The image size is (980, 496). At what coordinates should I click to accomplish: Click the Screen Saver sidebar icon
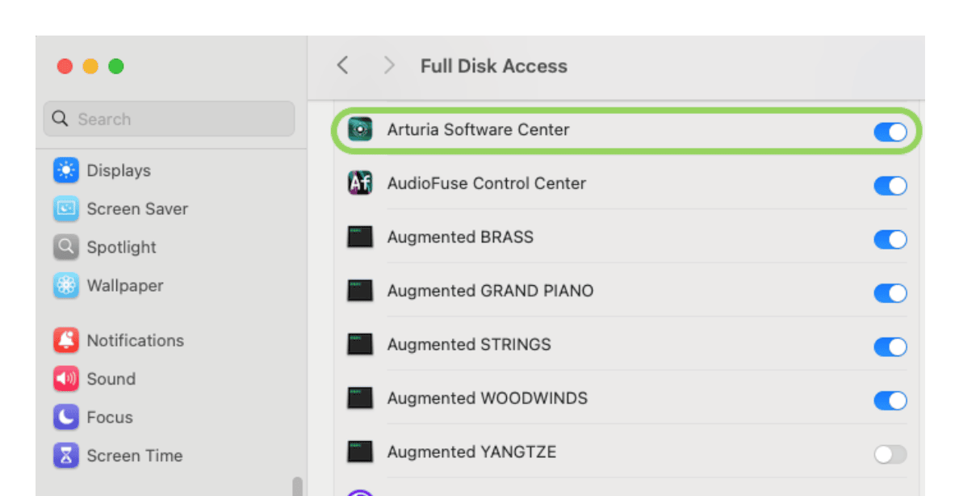click(x=66, y=209)
